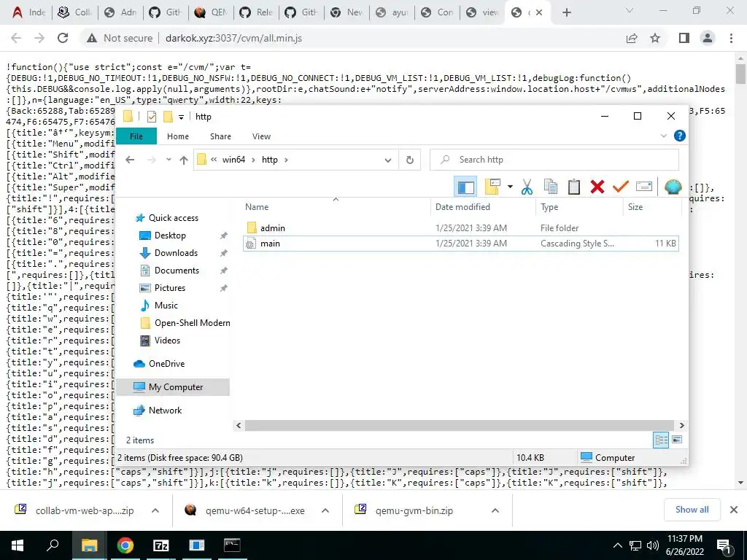Click the Chrome share page icon
Screen dimensions: 747x560
click(632, 38)
